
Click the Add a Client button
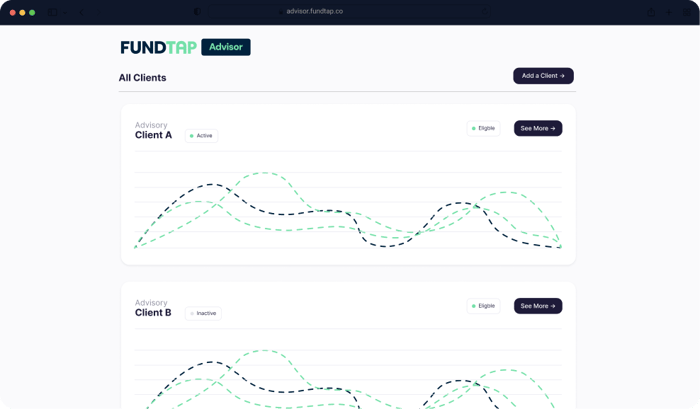coord(543,76)
